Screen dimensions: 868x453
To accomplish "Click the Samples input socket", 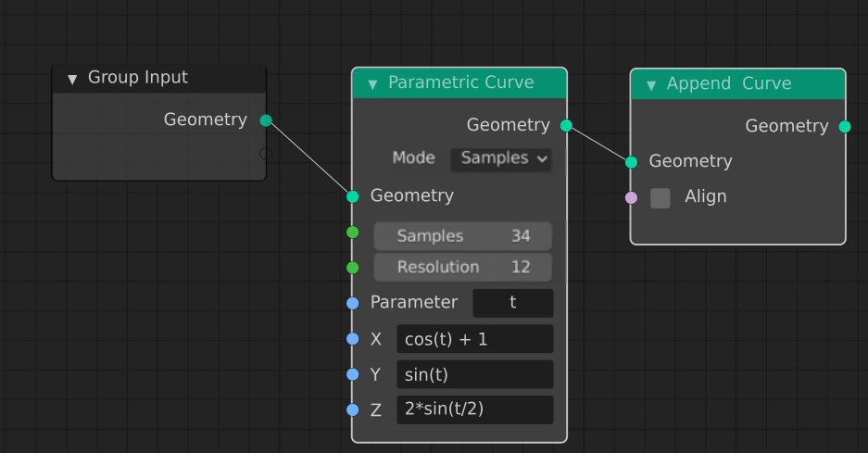I will [353, 233].
